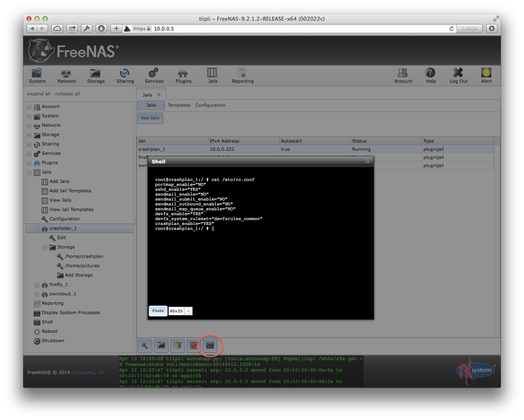Click the collapse all link

click(67, 94)
